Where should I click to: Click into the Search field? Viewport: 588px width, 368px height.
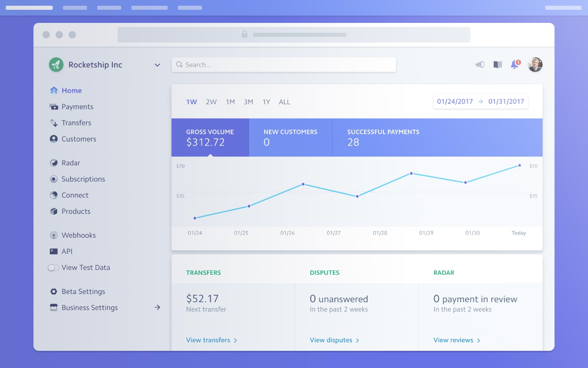point(284,65)
